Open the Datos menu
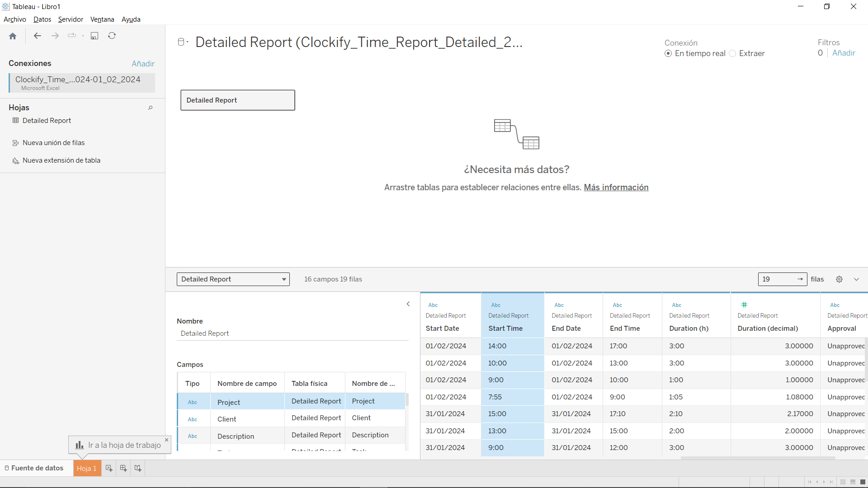The height and width of the screenshot is (488, 868). (42, 19)
